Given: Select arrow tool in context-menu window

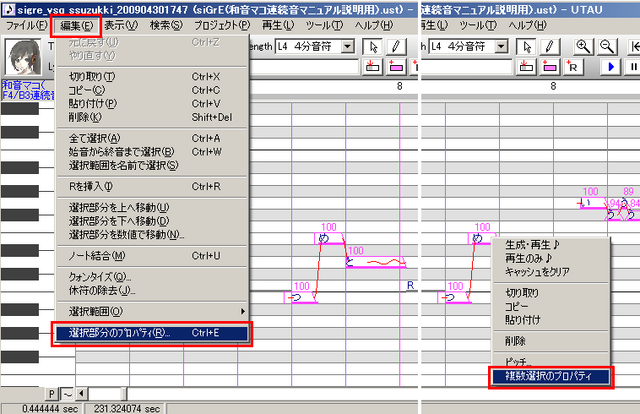Looking at the screenshot, I should tap(527, 47).
